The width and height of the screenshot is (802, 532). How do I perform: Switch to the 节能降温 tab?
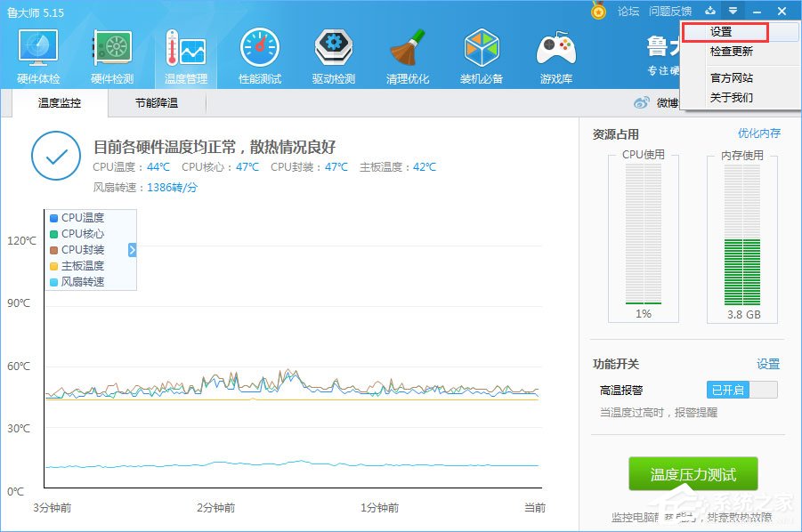pos(156,102)
